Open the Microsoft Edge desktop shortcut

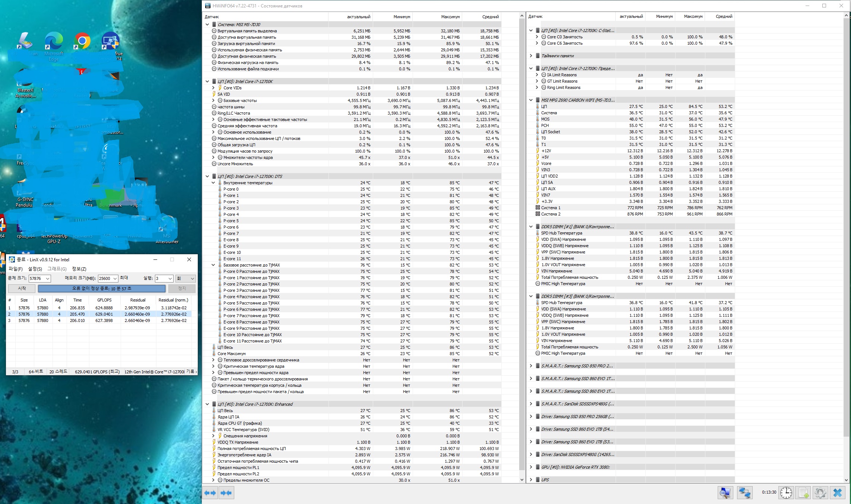[x=54, y=42]
